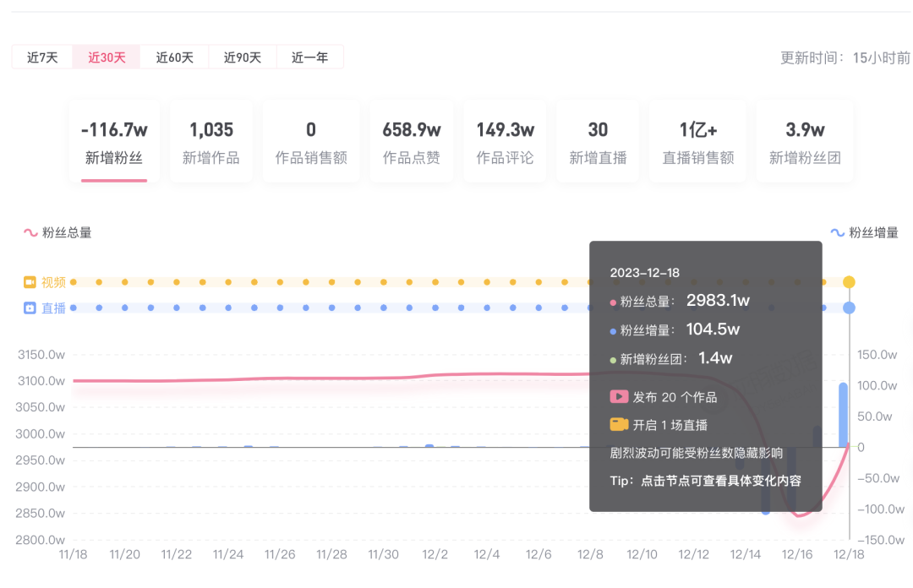Click the 新增粉丝 statistic card
913x588 pixels.
tap(114, 140)
